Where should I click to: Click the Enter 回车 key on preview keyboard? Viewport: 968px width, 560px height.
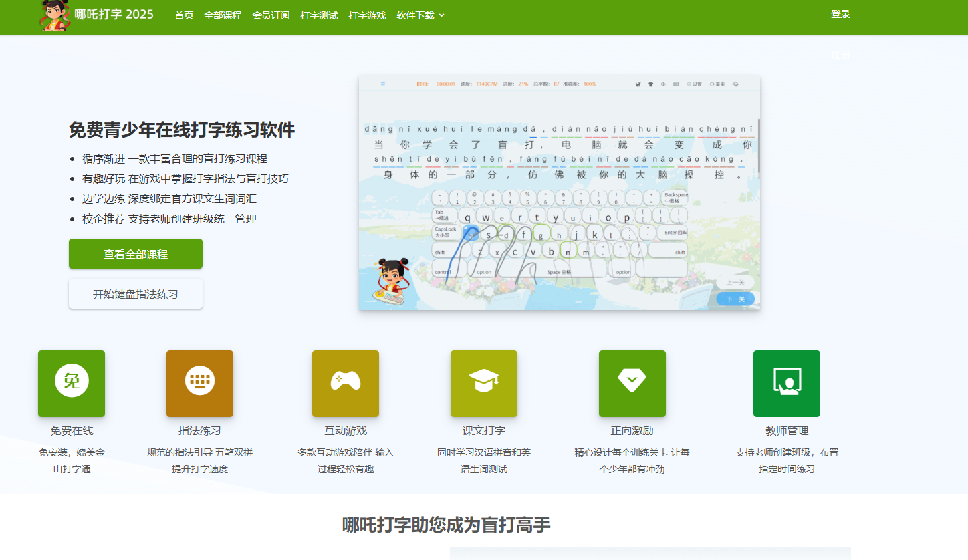point(673,233)
